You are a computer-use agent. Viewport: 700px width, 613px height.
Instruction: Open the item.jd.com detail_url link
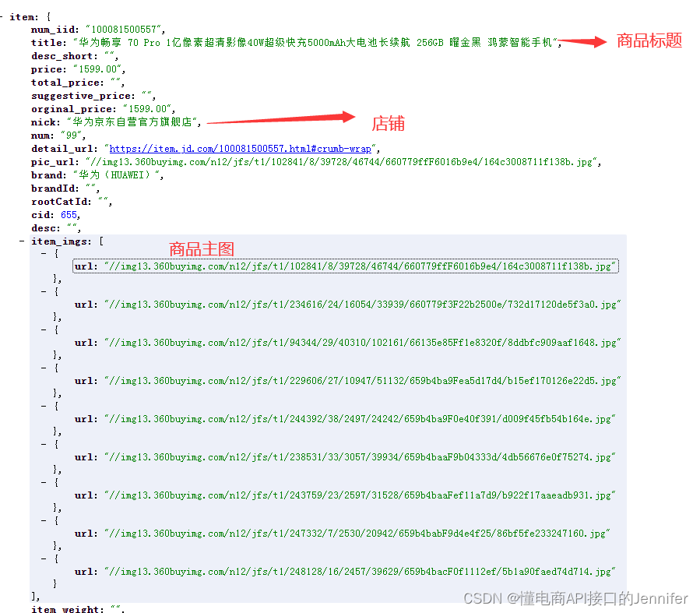click(240, 149)
